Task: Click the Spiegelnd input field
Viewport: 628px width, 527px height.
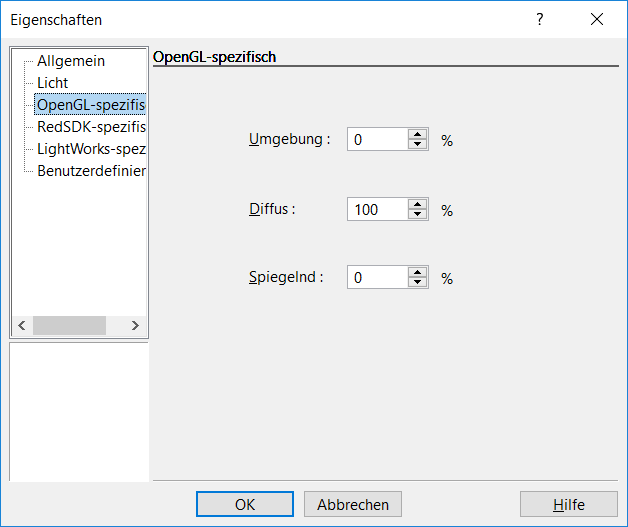Action: pyautogui.click(x=378, y=277)
